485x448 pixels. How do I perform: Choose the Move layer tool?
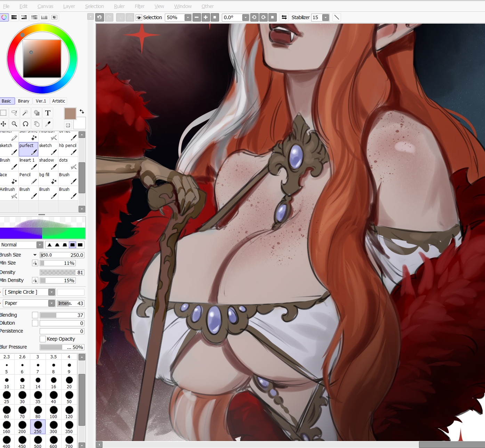click(3, 124)
